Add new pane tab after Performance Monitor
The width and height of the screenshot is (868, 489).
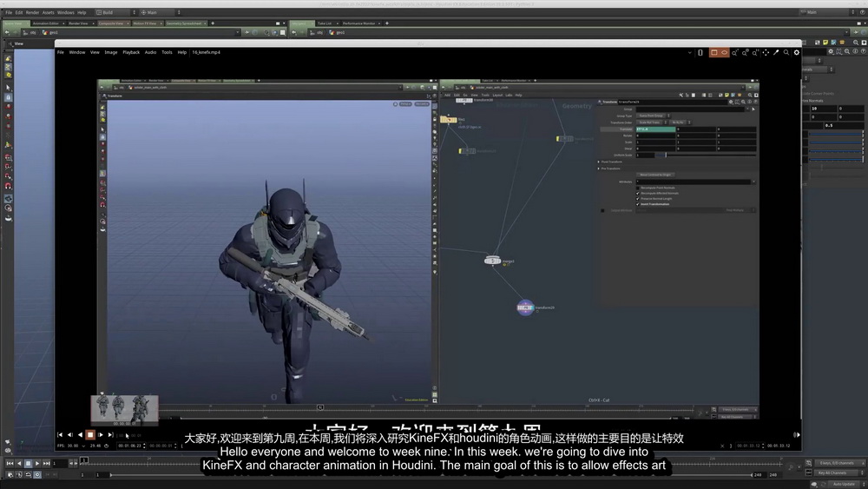coord(386,23)
